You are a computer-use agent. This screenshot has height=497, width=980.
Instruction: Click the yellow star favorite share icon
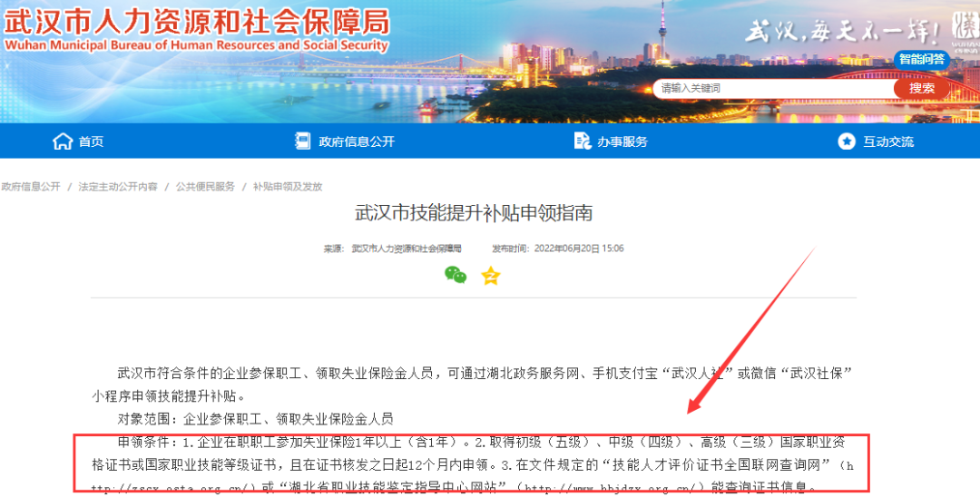click(x=491, y=276)
